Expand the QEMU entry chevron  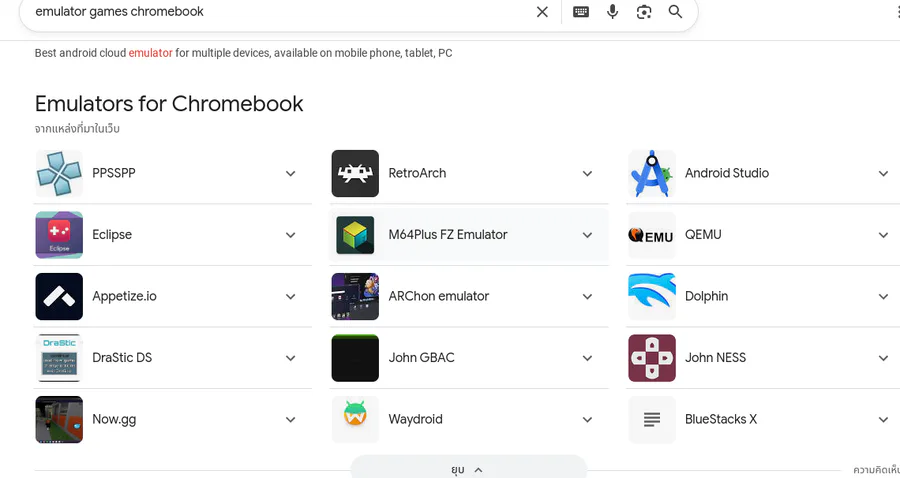883,235
